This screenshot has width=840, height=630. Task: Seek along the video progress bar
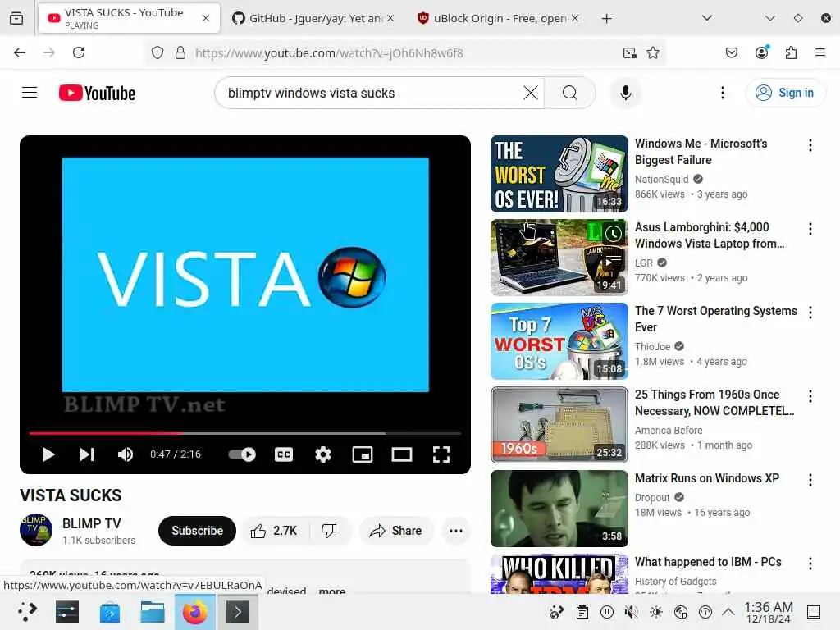(x=244, y=433)
